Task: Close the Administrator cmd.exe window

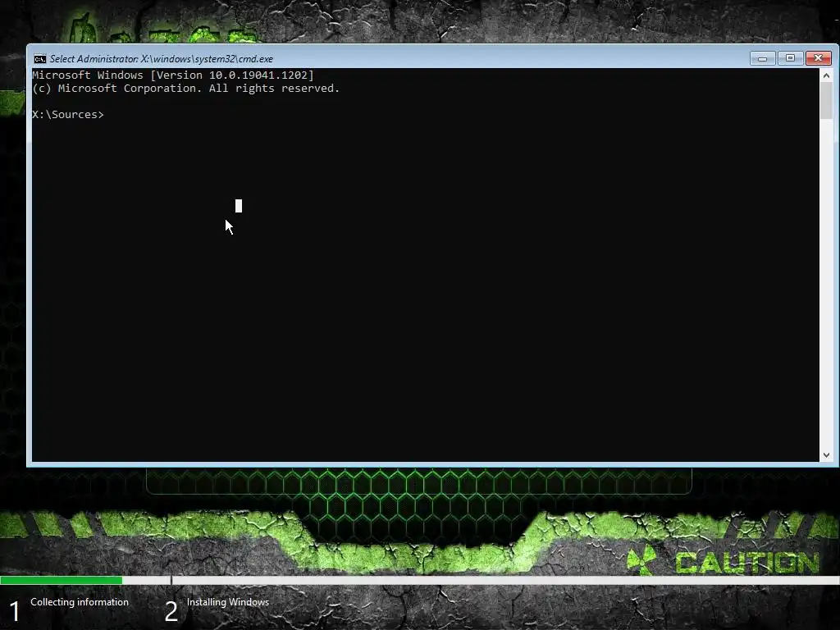Action: click(x=818, y=58)
